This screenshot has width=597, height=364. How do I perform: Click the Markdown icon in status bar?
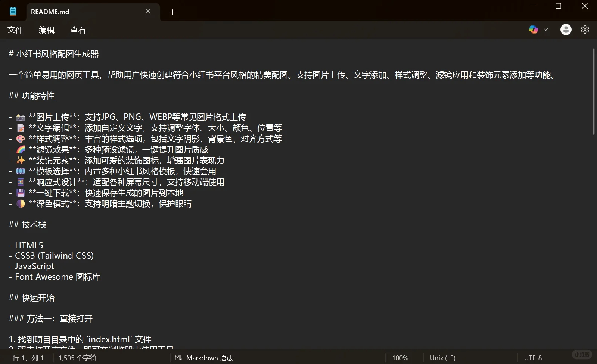click(x=178, y=358)
